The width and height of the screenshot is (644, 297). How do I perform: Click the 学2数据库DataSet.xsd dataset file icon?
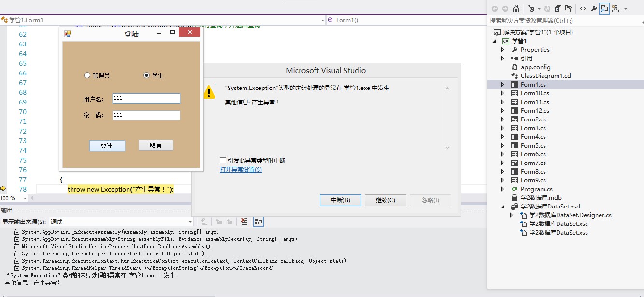[x=515, y=207]
